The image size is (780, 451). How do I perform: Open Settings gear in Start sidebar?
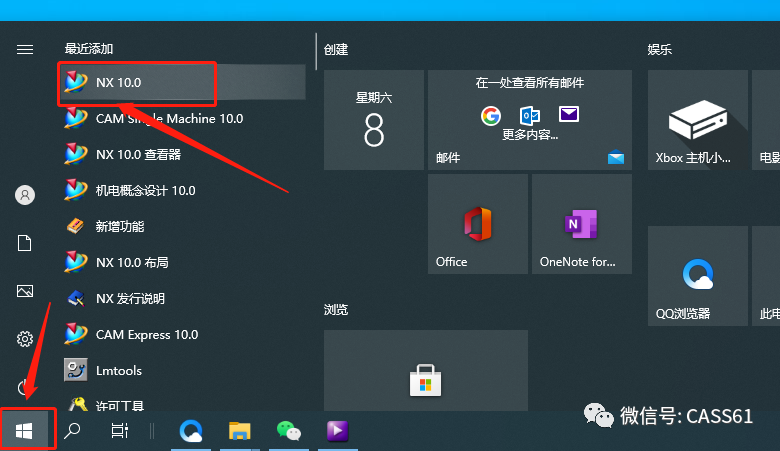(x=25, y=339)
